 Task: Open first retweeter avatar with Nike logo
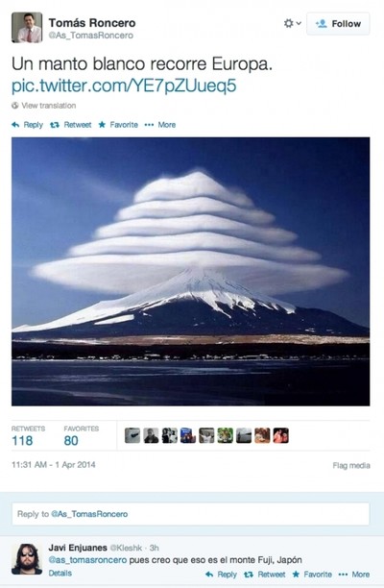pos(132,435)
